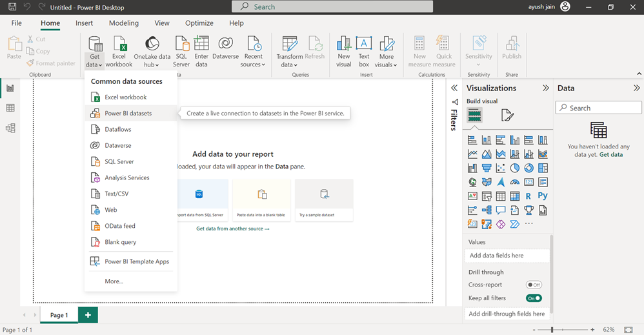Select Blank query in the menu
644x335 pixels.
point(130,242)
